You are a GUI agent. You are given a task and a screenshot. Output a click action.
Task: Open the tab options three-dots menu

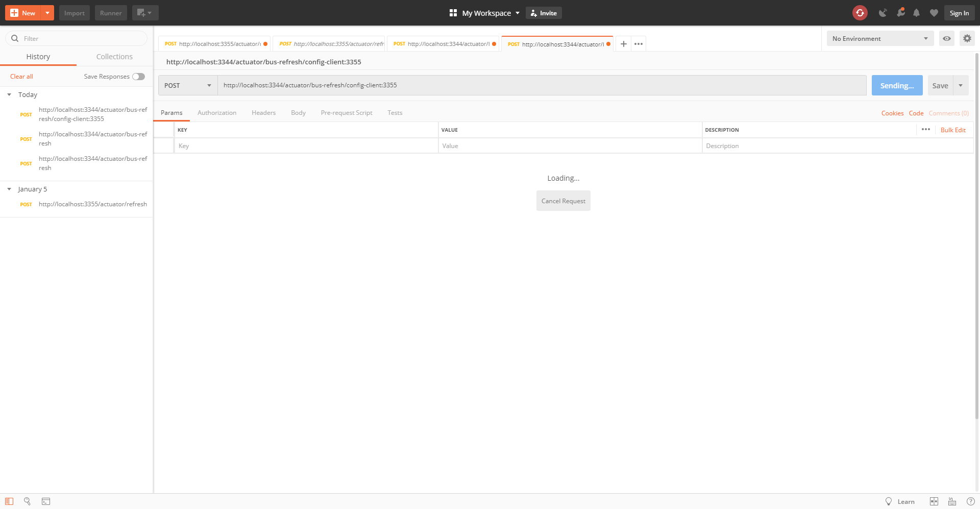(639, 44)
